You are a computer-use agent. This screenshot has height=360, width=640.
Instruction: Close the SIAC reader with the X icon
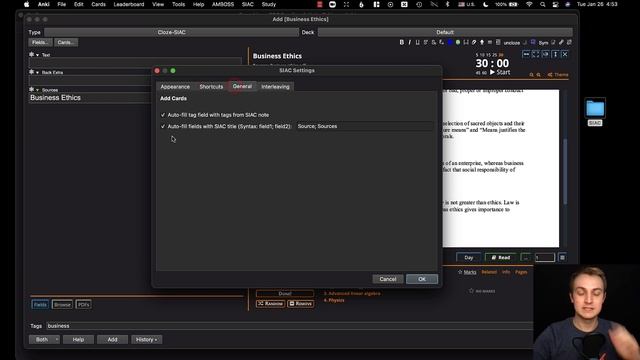click(x=565, y=54)
